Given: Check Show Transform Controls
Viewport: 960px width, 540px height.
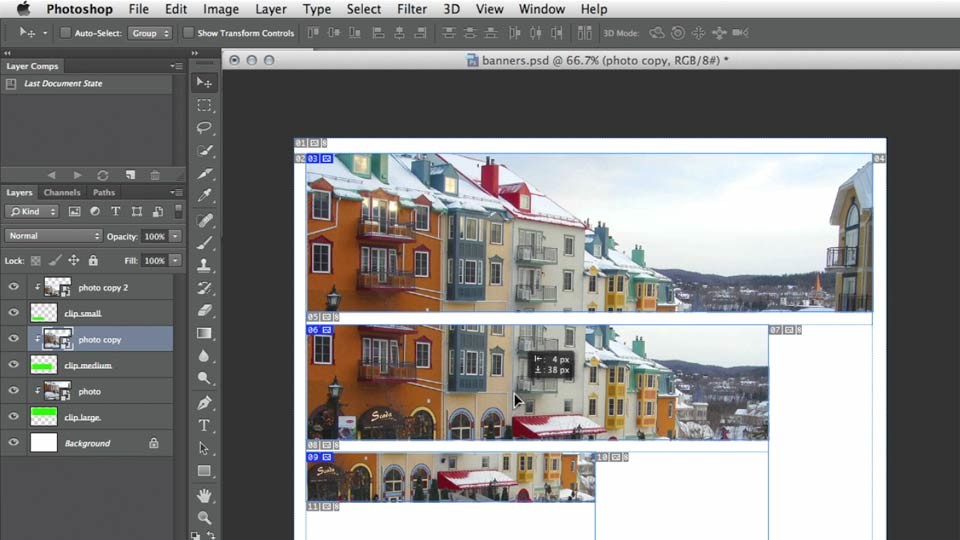Looking at the screenshot, I should click(188, 33).
